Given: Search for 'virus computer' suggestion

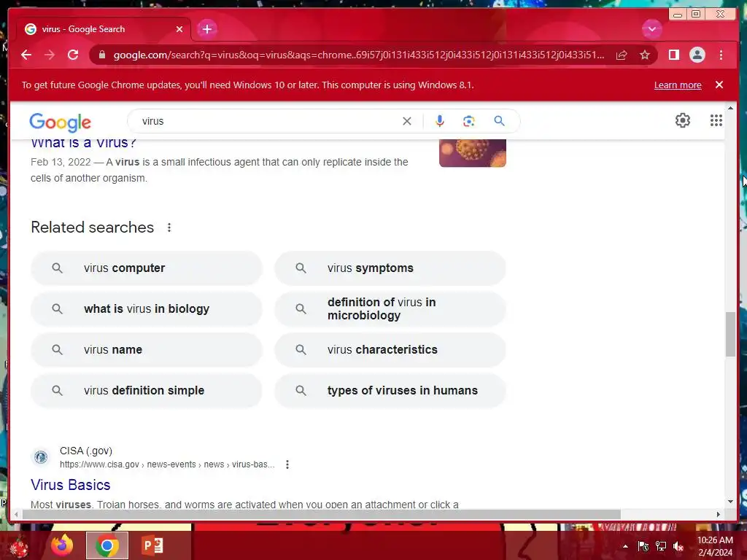Looking at the screenshot, I should click(147, 268).
